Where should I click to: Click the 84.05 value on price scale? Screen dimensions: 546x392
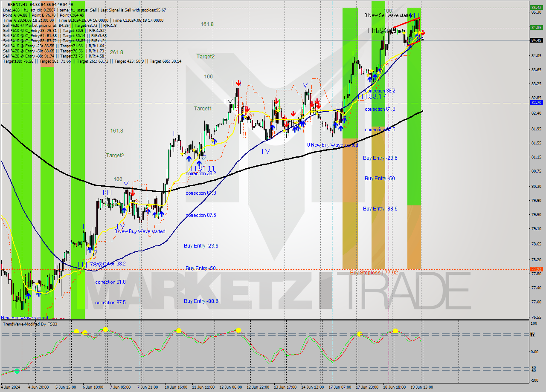click(535, 55)
